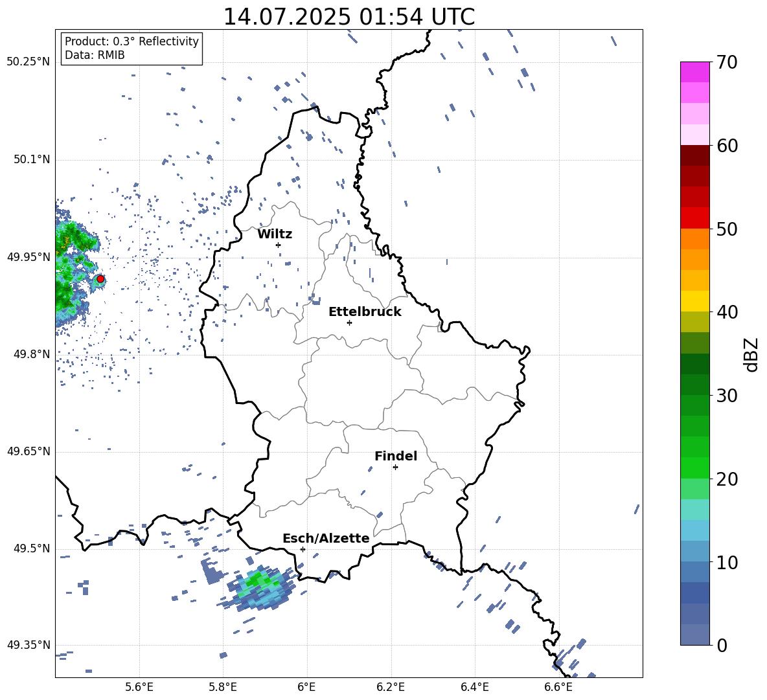The width and height of the screenshot is (767, 700).
Task: Click the bright red colorbar swatch near 50
Action: [x=694, y=218]
